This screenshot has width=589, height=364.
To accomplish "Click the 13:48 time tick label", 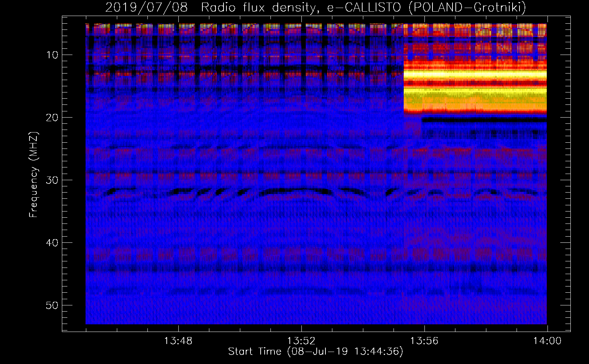I will point(178,341).
